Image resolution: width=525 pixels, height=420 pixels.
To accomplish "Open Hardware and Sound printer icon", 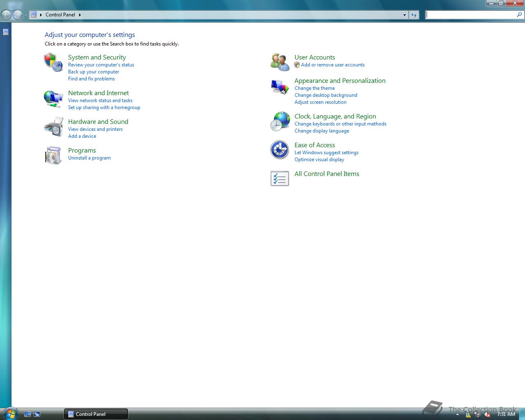I will click(53, 127).
